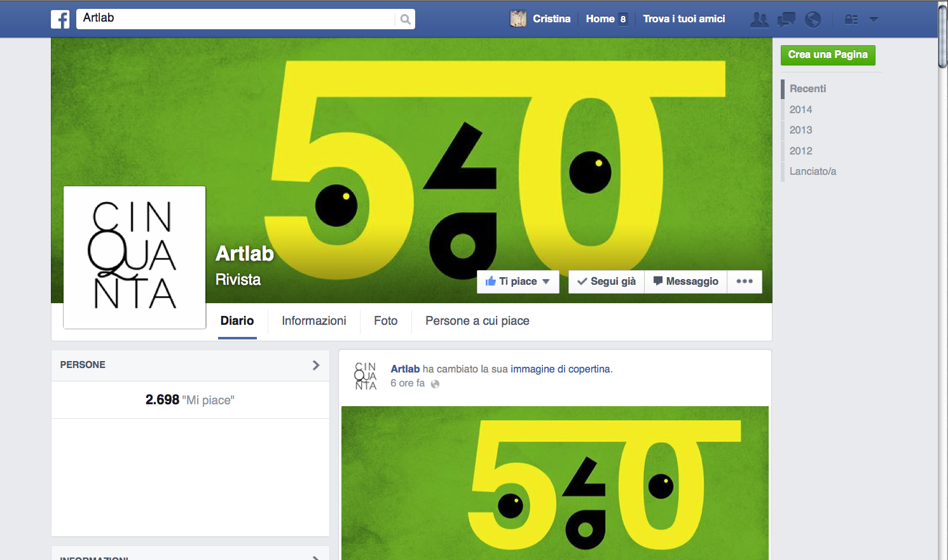Open the messages icon in top bar
The width and height of the screenshot is (948, 560).
(787, 20)
